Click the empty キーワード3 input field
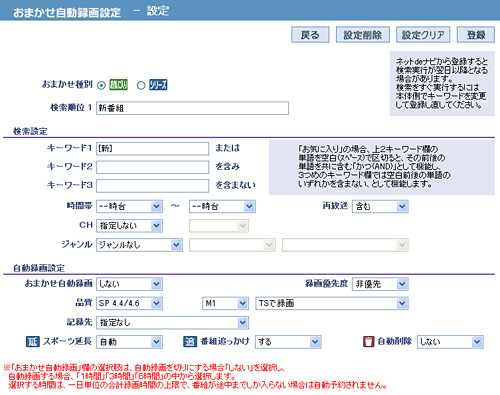 153,186
